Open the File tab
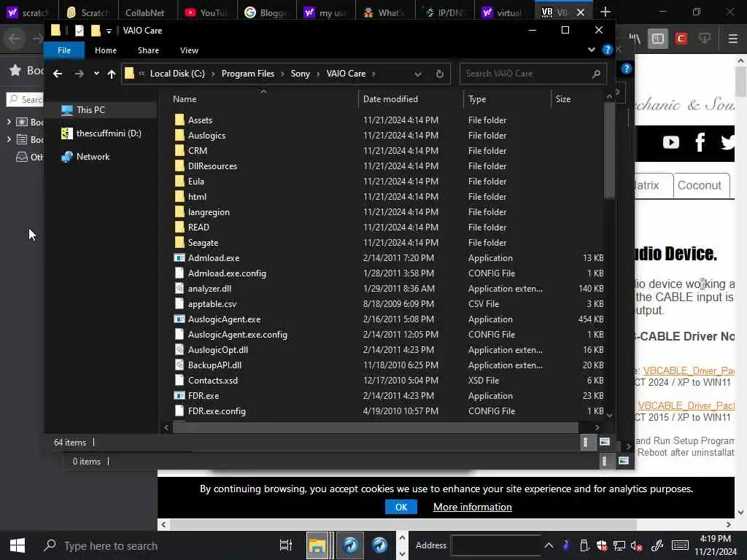This screenshot has width=747, height=560. 64,50
